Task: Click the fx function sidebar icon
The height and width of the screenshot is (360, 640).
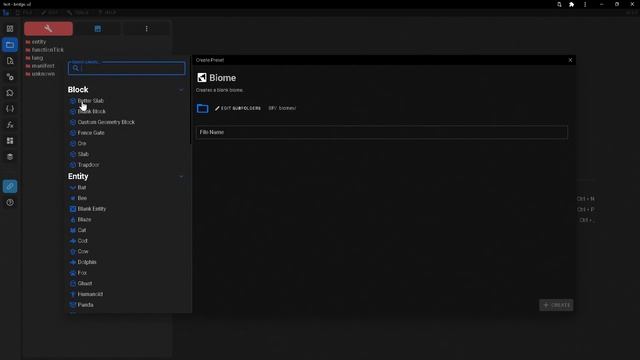Action: pyautogui.click(x=10, y=125)
